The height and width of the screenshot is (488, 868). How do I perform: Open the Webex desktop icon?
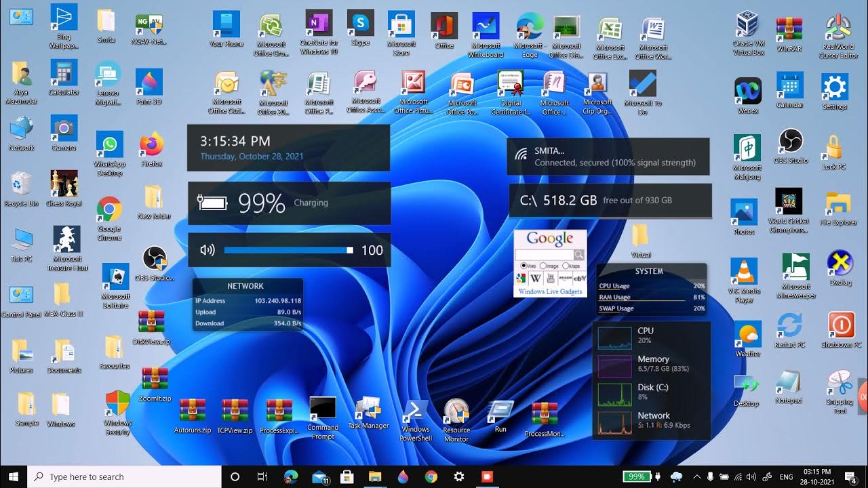click(x=747, y=96)
